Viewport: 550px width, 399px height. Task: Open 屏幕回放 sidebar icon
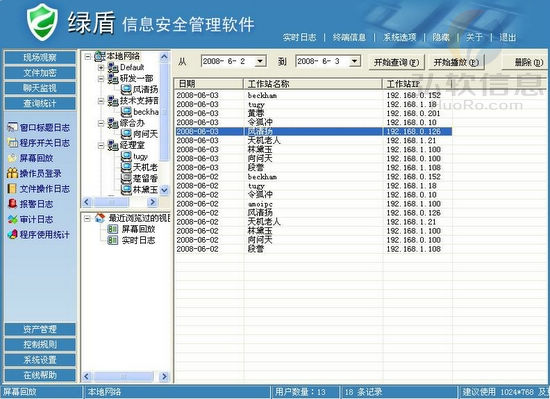tap(12, 158)
